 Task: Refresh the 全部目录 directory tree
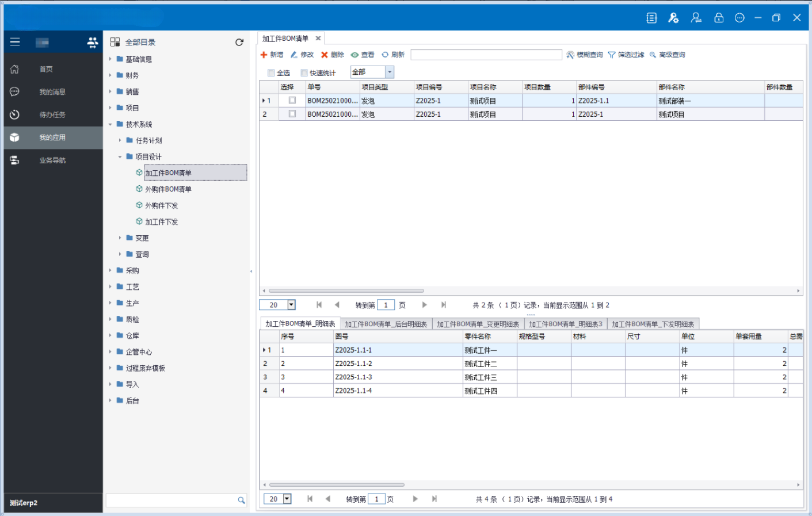click(x=239, y=42)
